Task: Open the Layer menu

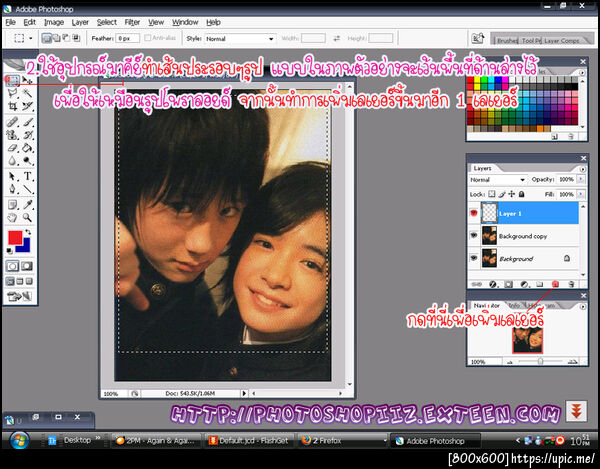Action: point(80,22)
